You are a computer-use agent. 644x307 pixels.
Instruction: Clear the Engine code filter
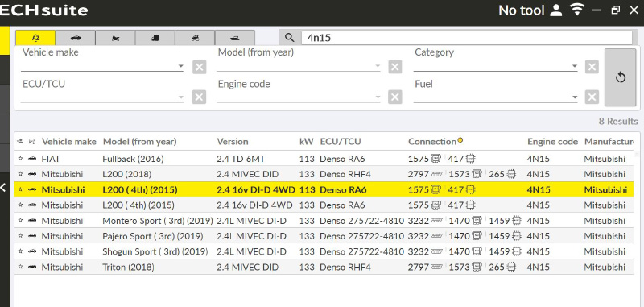click(394, 97)
